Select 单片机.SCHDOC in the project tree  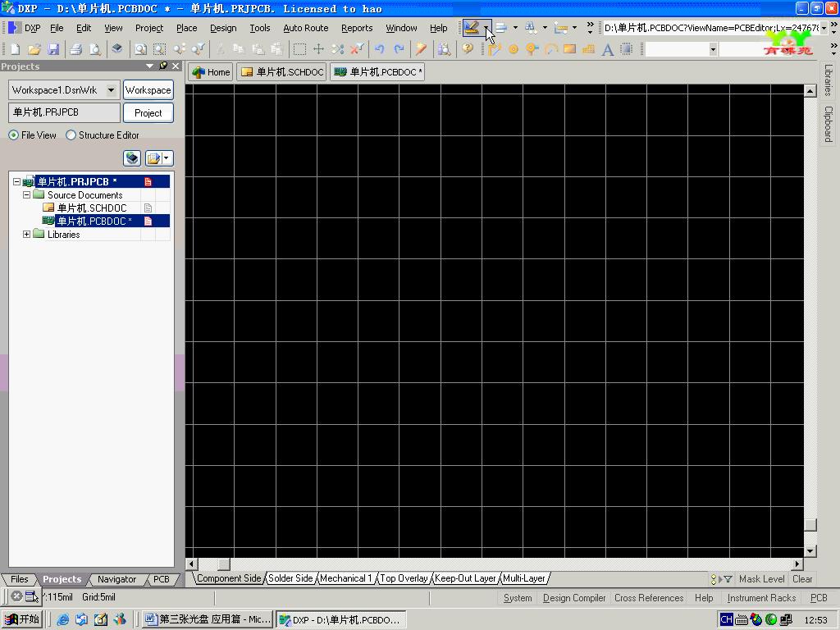pos(92,208)
